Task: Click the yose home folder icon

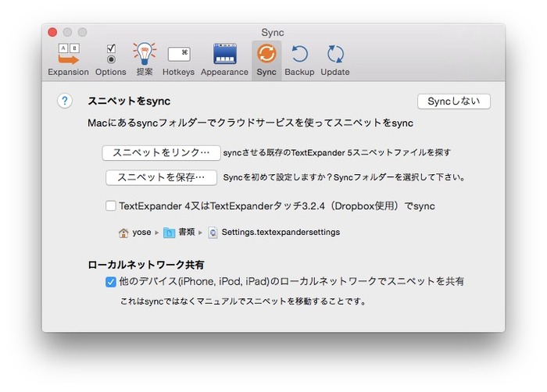Action: (x=123, y=233)
